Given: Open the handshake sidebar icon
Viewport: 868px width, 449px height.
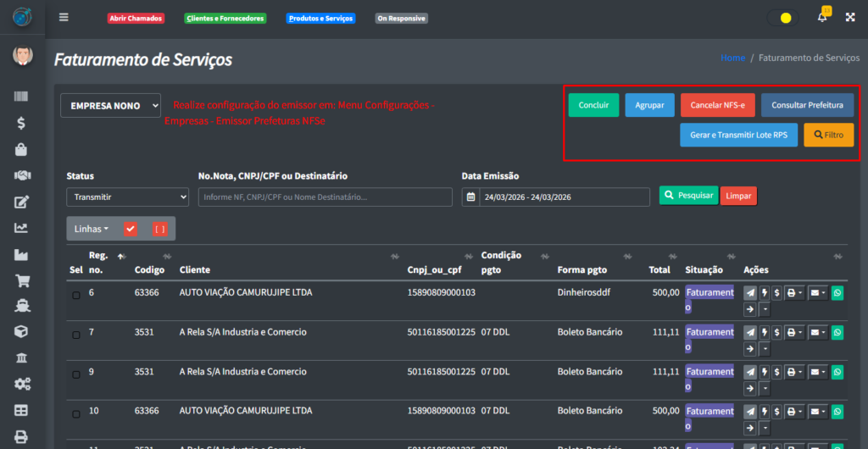Looking at the screenshot, I should tap(22, 175).
